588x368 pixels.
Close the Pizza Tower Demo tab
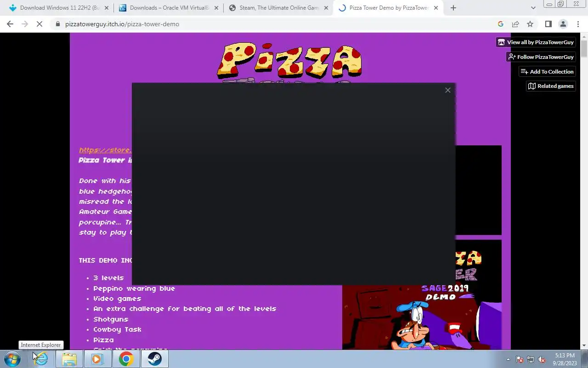click(x=435, y=8)
